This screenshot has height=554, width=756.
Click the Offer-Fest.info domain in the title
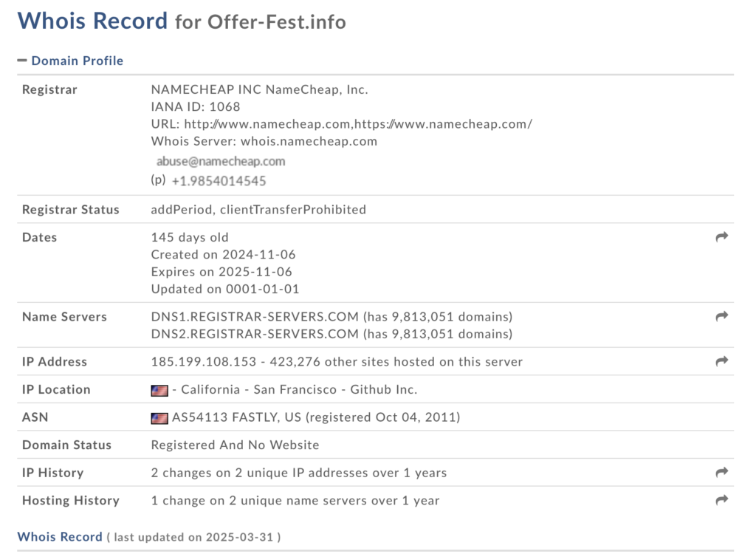click(x=276, y=21)
